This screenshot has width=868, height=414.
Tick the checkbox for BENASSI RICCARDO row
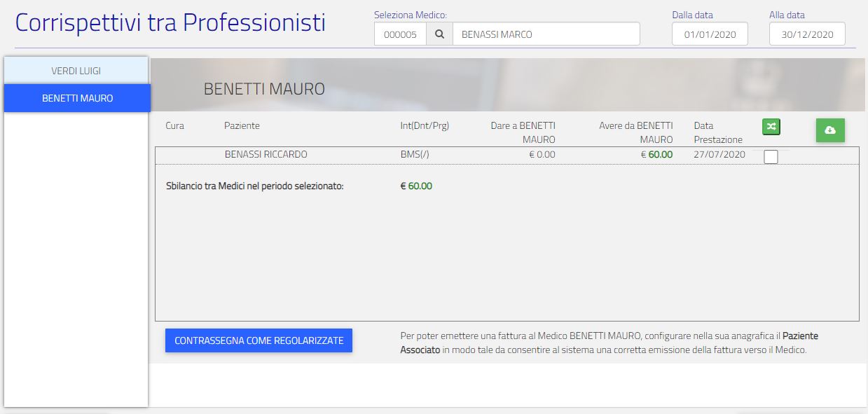(771, 157)
